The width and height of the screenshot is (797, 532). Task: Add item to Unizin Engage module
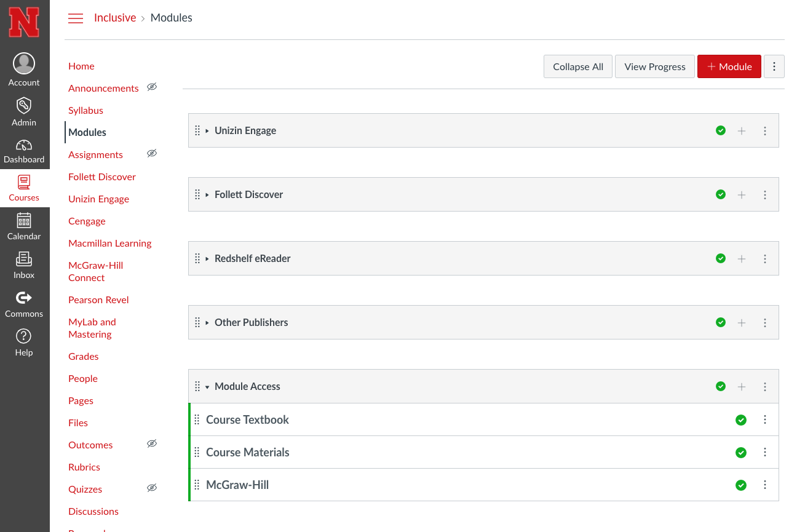tap(742, 131)
